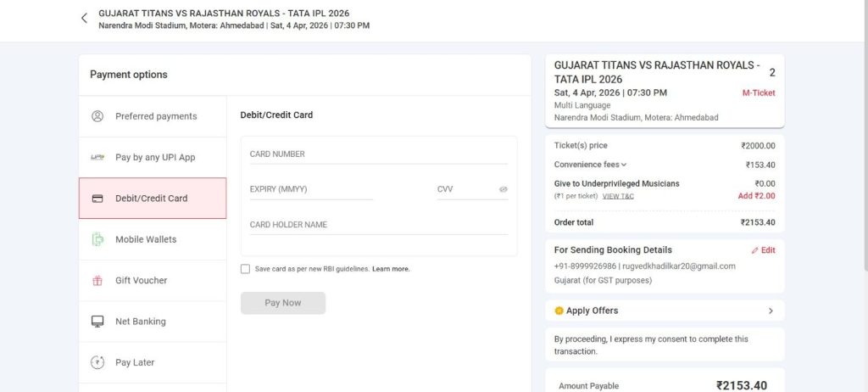Open the Apply Offers chevron

770,311
